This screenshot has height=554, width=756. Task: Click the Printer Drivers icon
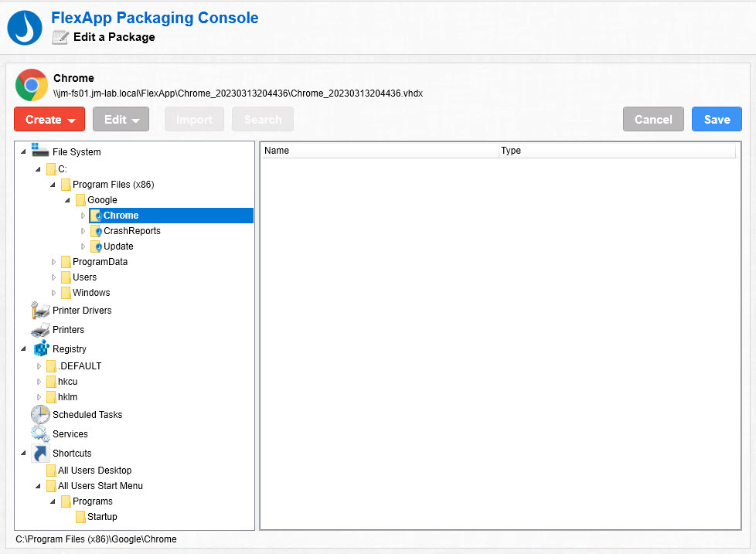(x=40, y=310)
